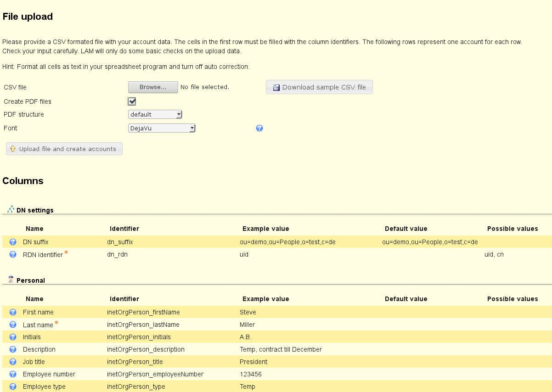The width and height of the screenshot is (552, 392).
Task: Click the DN settings tree icon
Action: click(11, 209)
